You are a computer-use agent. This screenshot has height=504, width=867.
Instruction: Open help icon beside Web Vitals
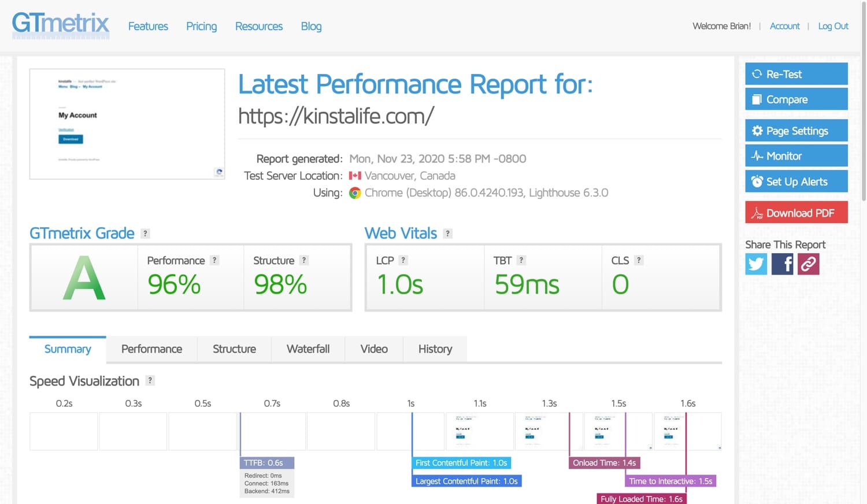(x=447, y=234)
